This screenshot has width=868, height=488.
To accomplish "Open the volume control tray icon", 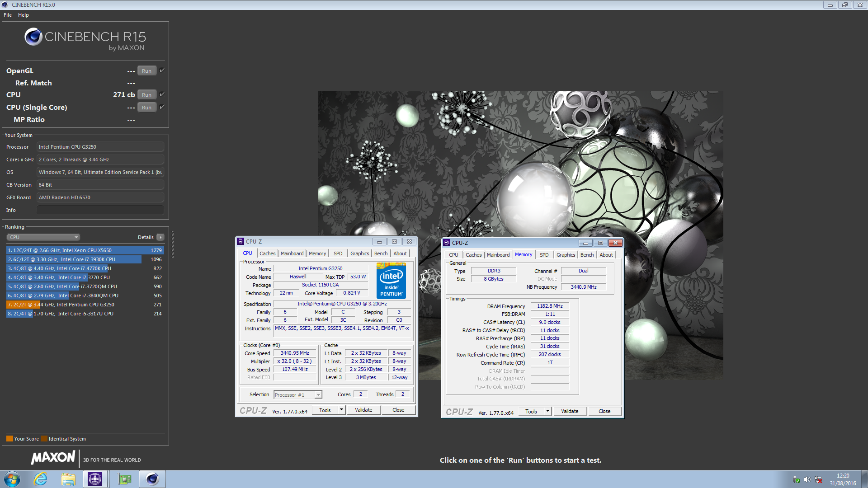I will [807, 479].
